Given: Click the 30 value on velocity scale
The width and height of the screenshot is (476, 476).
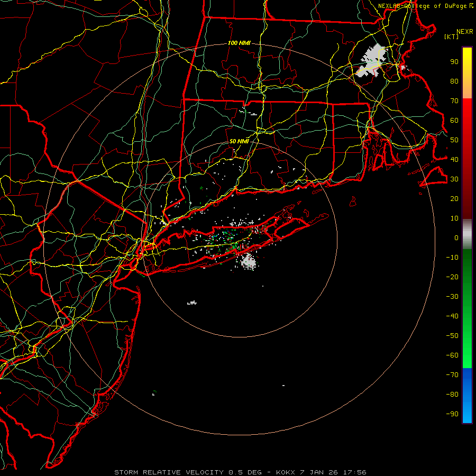Looking at the screenshot, I should point(454,179).
